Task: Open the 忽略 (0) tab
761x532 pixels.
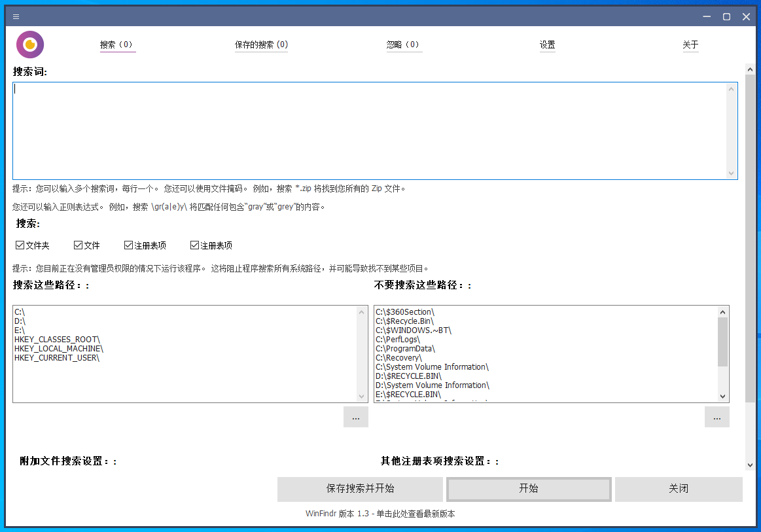Action: 403,45
